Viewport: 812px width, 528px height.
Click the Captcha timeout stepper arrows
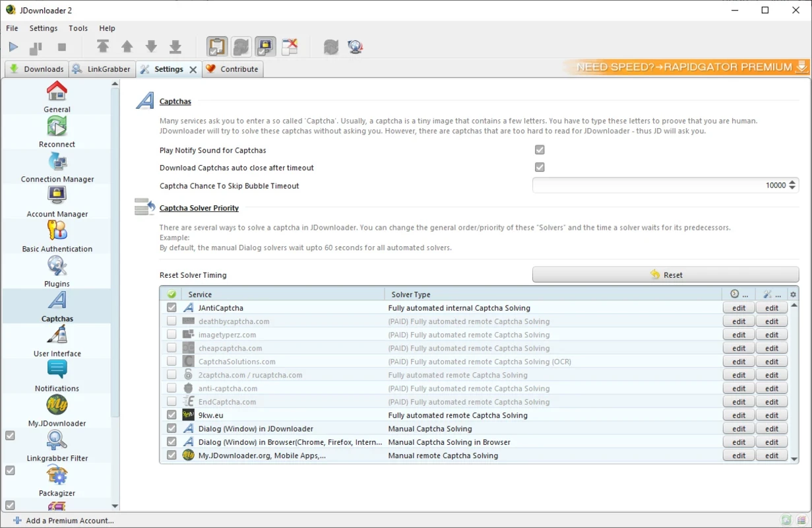pyautogui.click(x=793, y=185)
